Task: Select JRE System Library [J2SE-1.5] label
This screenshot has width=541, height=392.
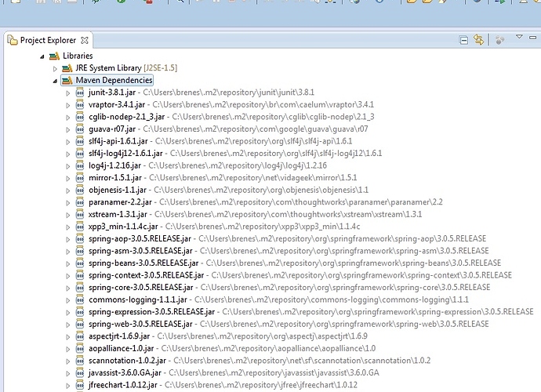Action: click(126, 68)
